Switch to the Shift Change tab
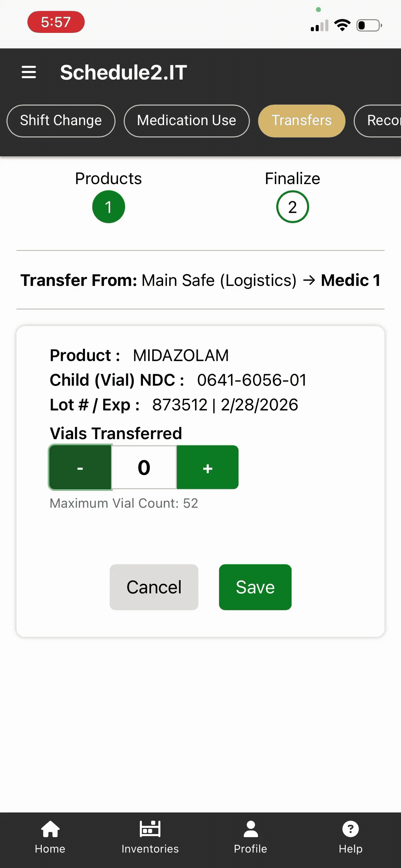The width and height of the screenshot is (401, 868). click(61, 121)
